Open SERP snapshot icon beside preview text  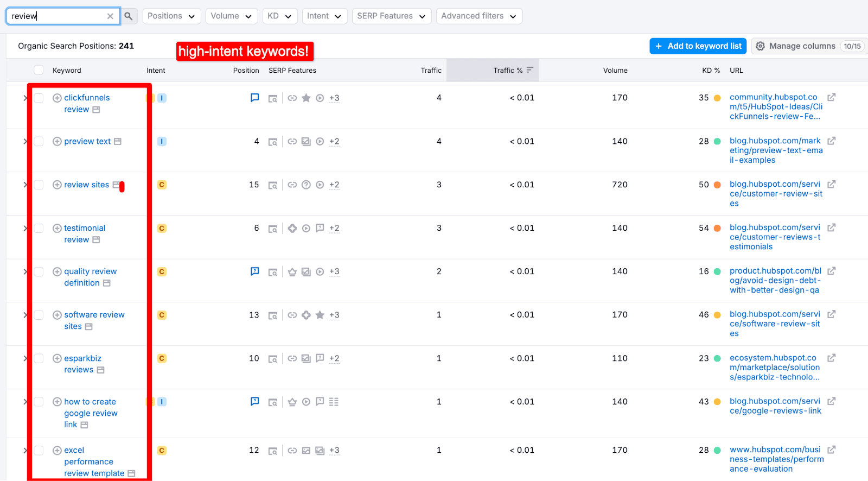point(118,142)
